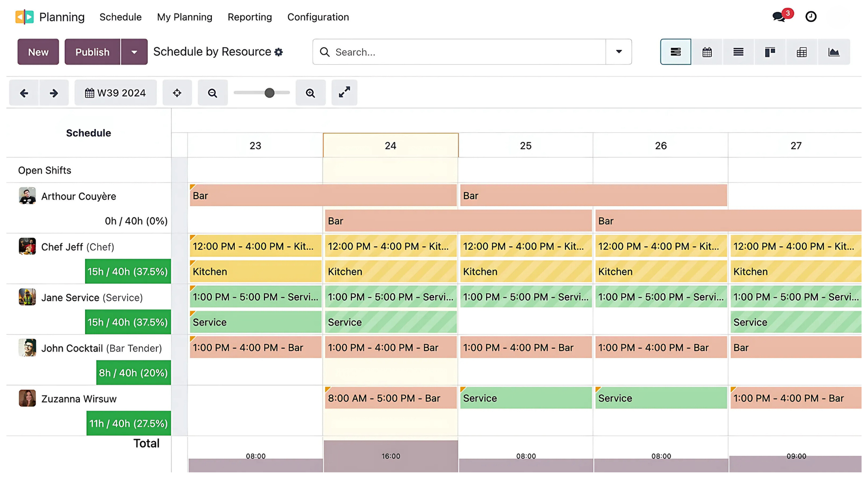Open the Configuration menu
The image size is (868, 477).
point(318,17)
